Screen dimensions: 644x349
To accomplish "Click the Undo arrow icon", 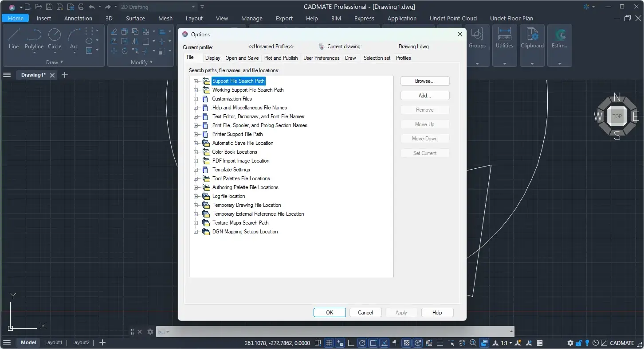I will (x=92, y=7).
